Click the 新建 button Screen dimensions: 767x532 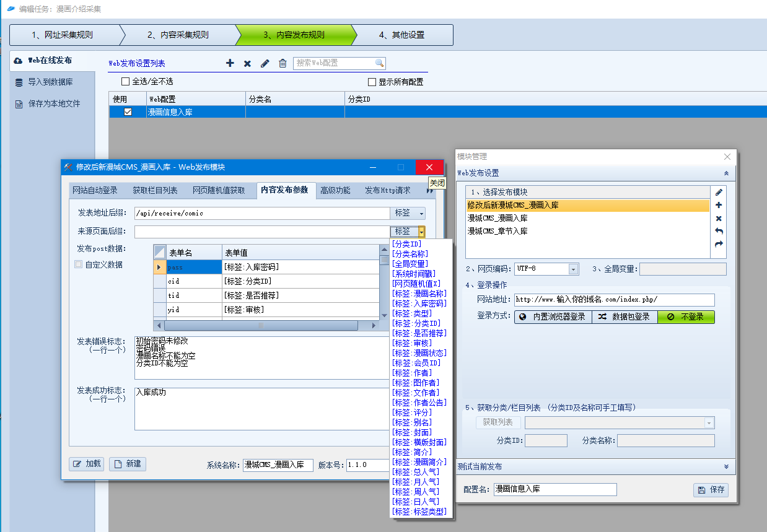[x=128, y=464]
